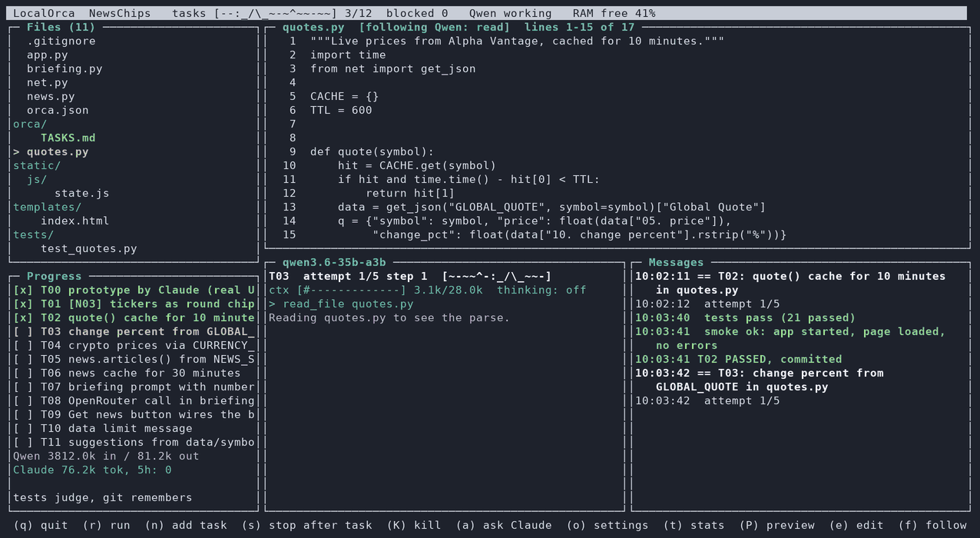Click (f) follow in footer
The width and height of the screenshot is (980, 538).
[x=932, y=525]
